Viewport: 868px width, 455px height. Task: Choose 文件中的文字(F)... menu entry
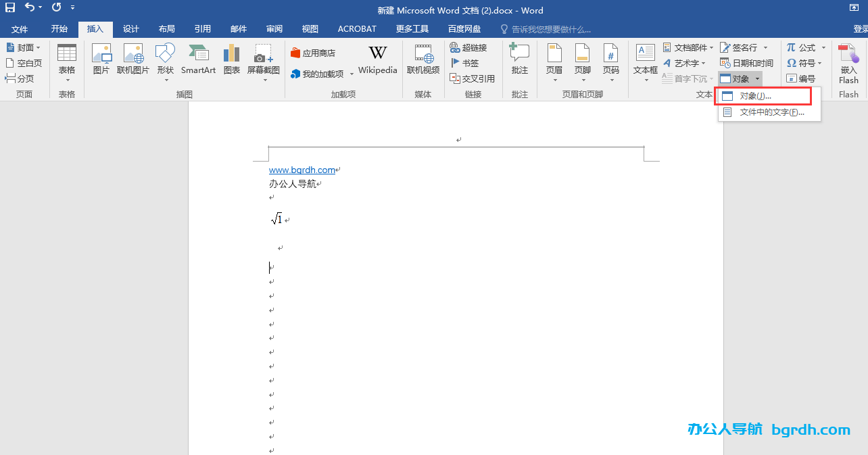click(771, 112)
